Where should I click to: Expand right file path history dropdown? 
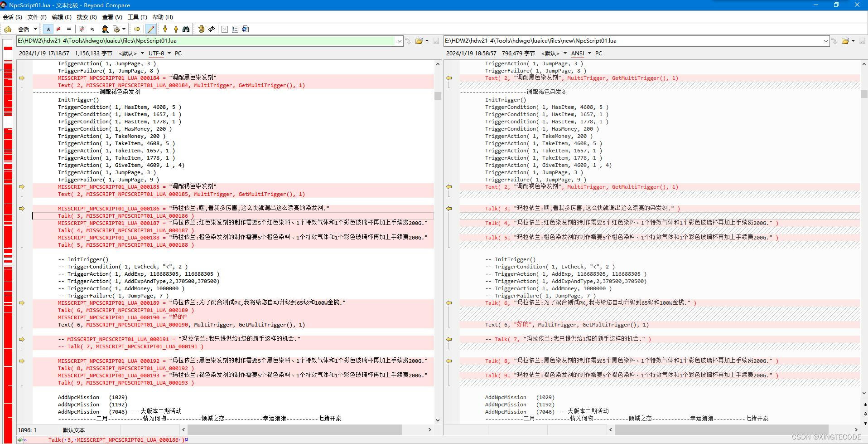[x=825, y=41]
